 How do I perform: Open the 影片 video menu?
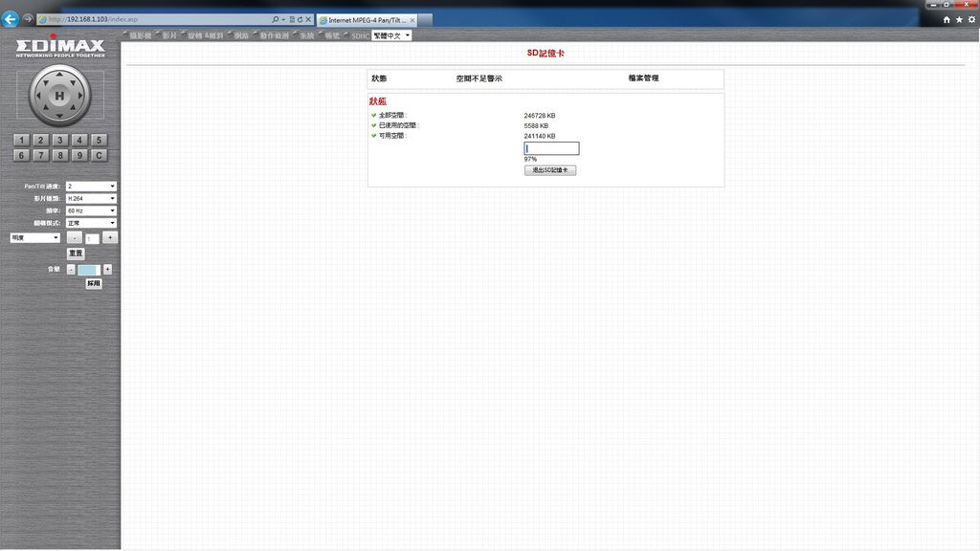(x=169, y=35)
